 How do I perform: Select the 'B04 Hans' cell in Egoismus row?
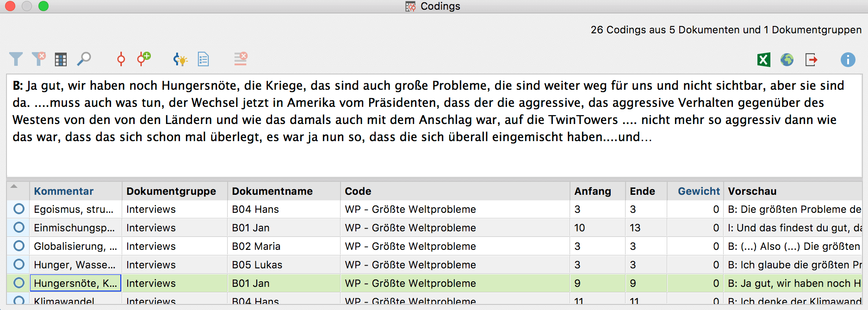tap(284, 209)
